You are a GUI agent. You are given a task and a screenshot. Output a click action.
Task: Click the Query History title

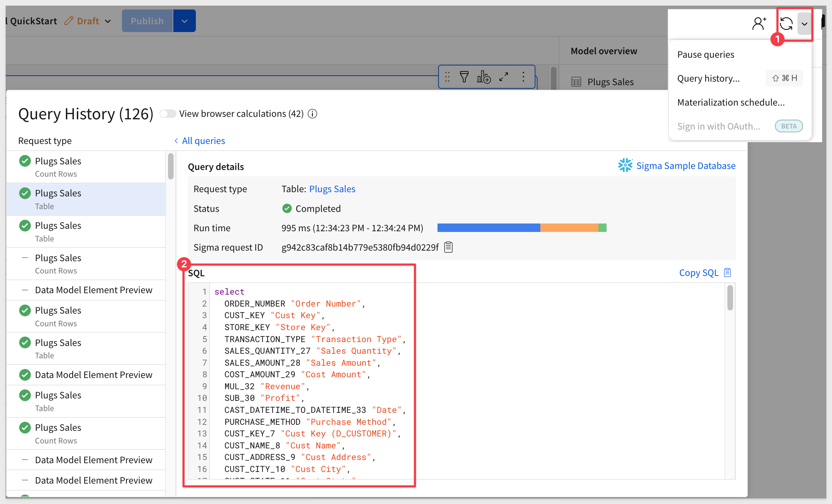click(x=86, y=114)
